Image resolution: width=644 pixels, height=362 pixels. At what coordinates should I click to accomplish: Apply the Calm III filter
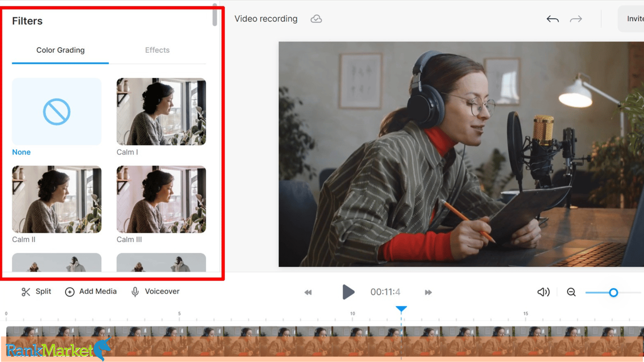pyautogui.click(x=161, y=199)
